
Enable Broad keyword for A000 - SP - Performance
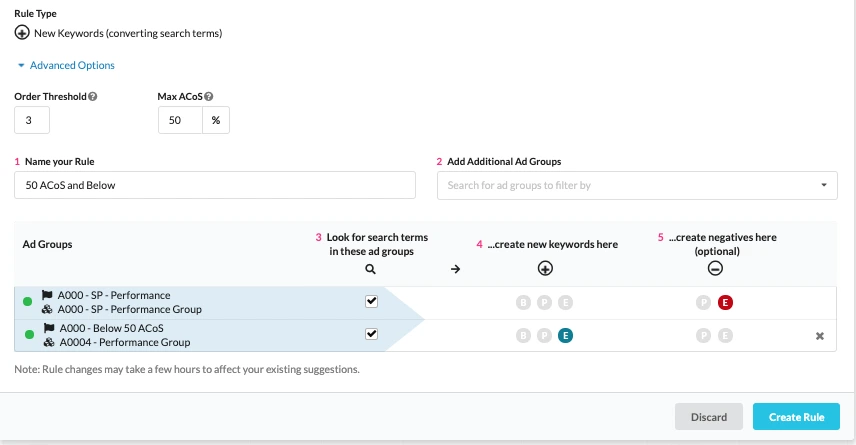pos(523,303)
